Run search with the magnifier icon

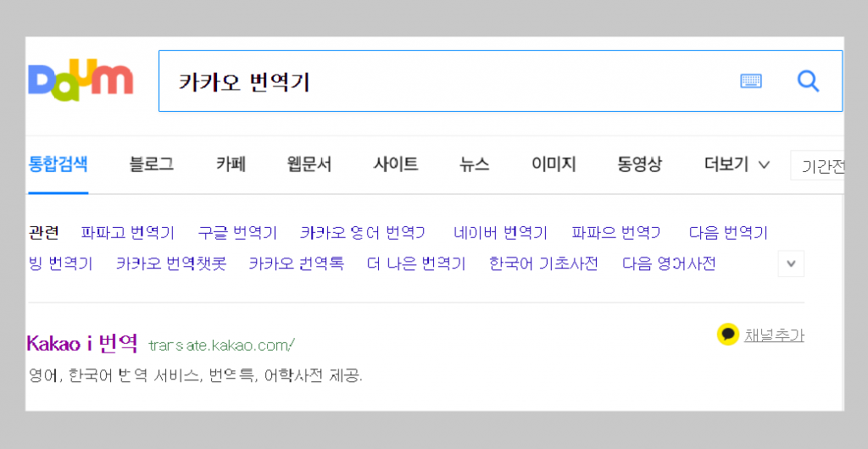(808, 81)
